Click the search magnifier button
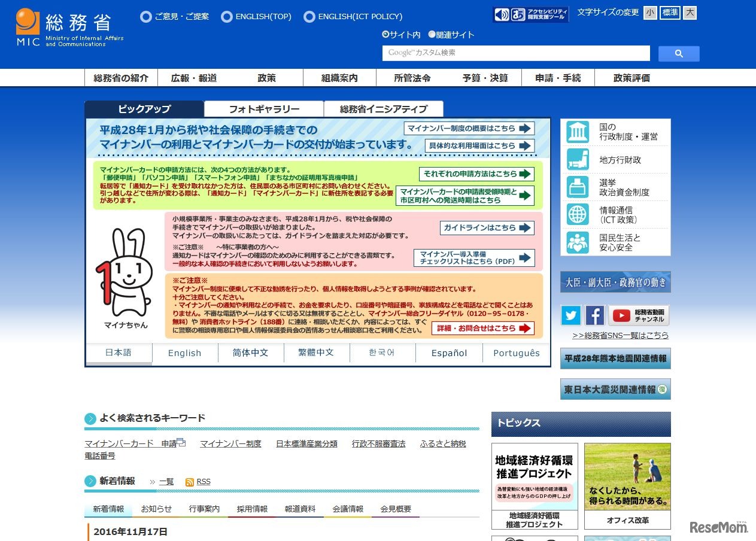 point(679,53)
